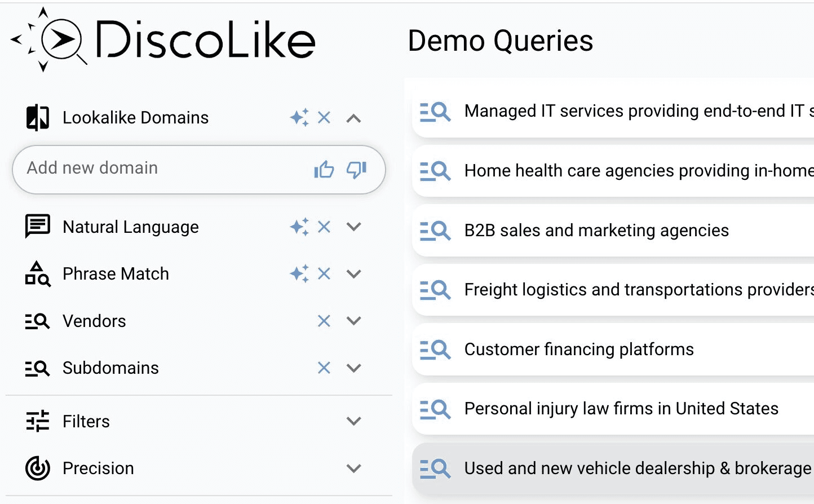The height and width of the screenshot is (504, 814).
Task: Clear the Natural Language input
Action: click(x=324, y=227)
